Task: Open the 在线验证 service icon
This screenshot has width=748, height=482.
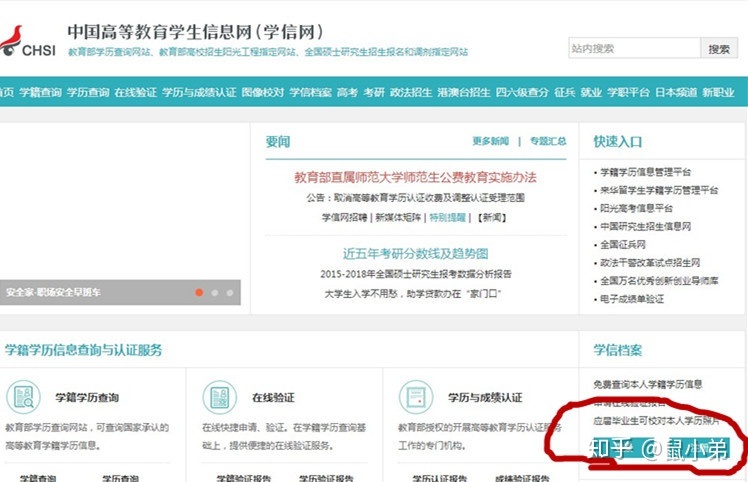Action: [219, 397]
